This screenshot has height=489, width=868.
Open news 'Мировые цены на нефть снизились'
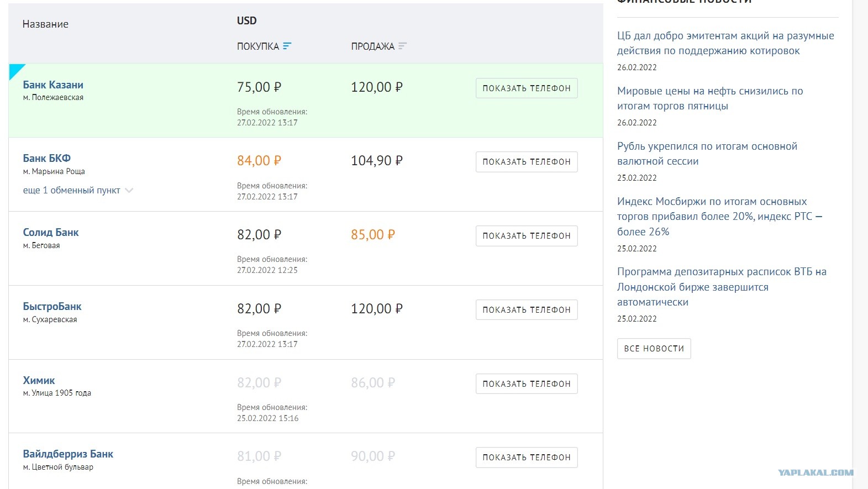point(710,98)
